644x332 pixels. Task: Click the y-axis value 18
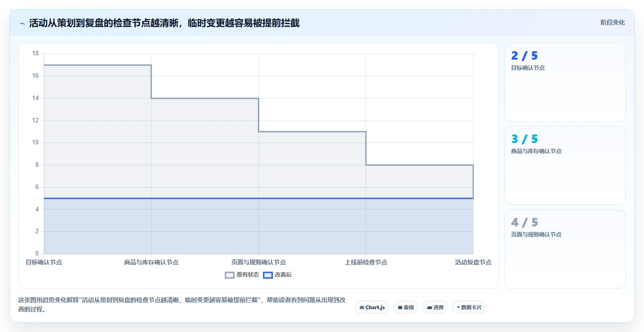[35, 54]
